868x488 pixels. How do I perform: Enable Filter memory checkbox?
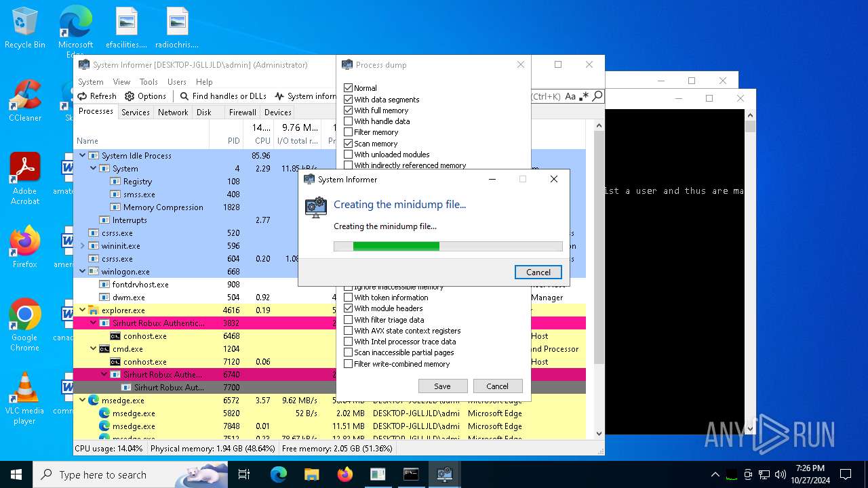pyautogui.click(x=348, y=132)
